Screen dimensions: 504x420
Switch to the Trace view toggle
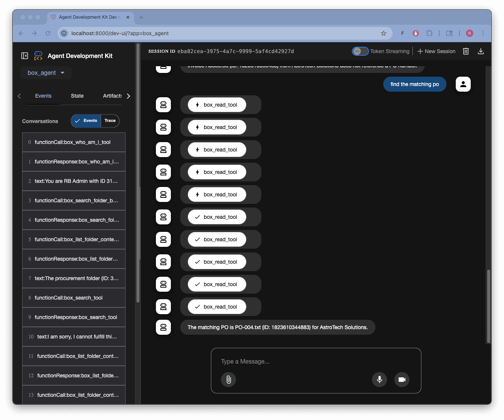point(110,121)
